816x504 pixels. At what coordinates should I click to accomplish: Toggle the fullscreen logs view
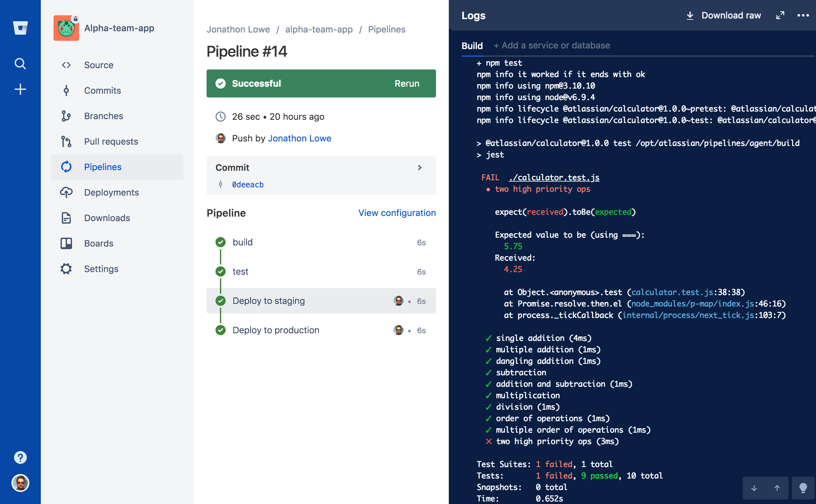780,16
